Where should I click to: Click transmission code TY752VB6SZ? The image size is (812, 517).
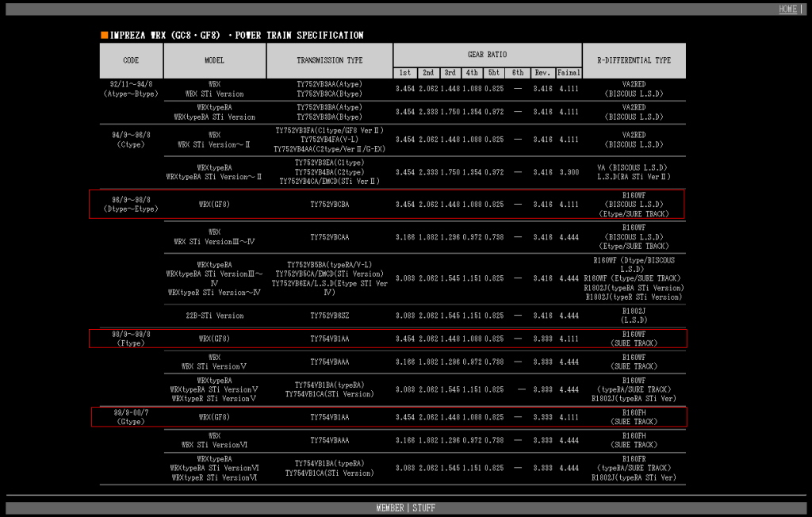329,316
